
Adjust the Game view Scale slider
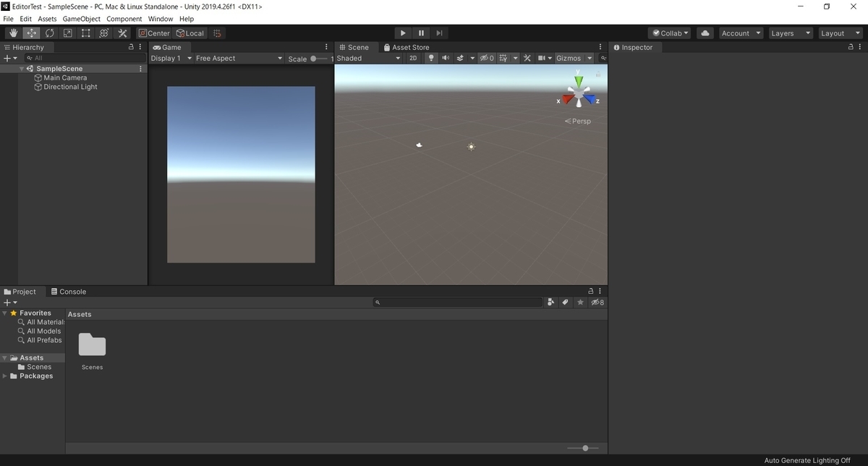pos(319,59)
